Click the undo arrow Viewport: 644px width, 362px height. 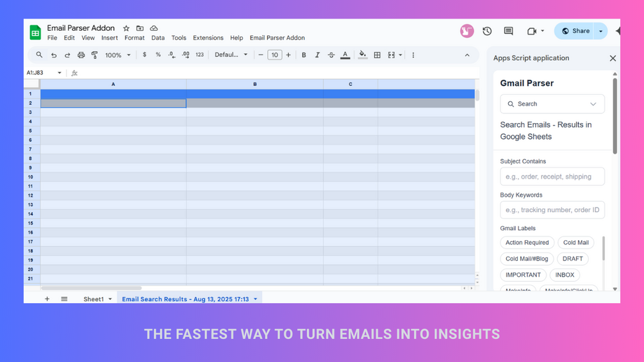click(54, 55)
